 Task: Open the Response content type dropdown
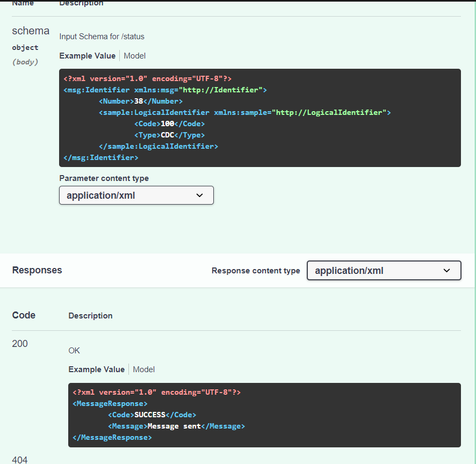[384, 270]
